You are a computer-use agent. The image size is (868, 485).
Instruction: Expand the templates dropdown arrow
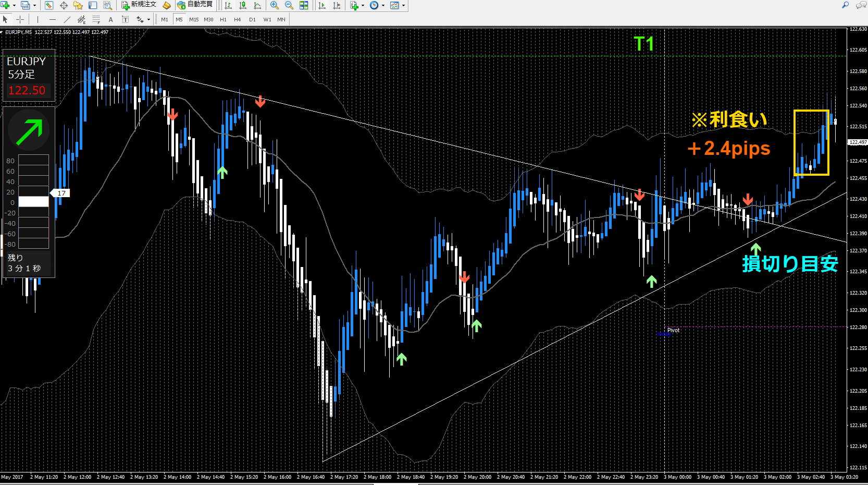403,5
